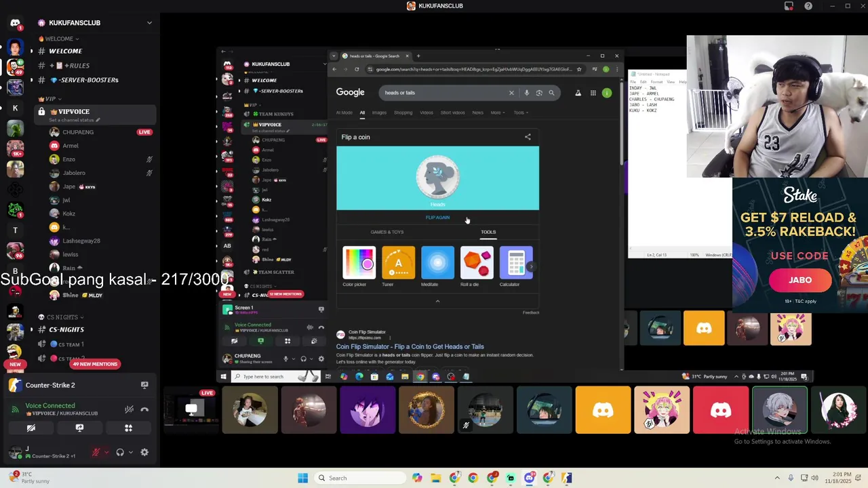
Task: Open the Meditate tool tile
Action: click(x=437, y=267)
